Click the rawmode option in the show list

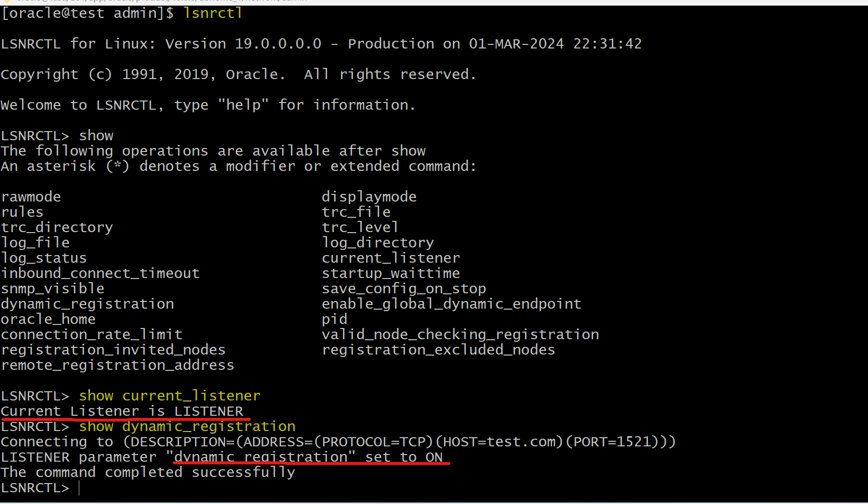pos(31,197)
